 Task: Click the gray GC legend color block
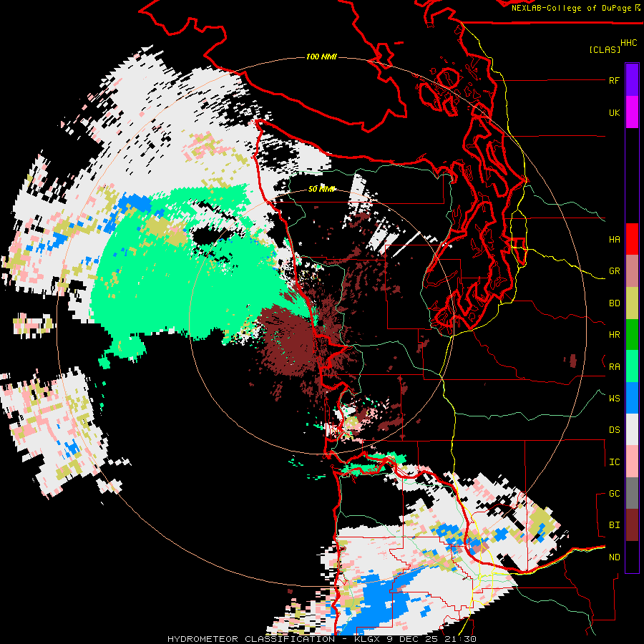coord(632,493)
